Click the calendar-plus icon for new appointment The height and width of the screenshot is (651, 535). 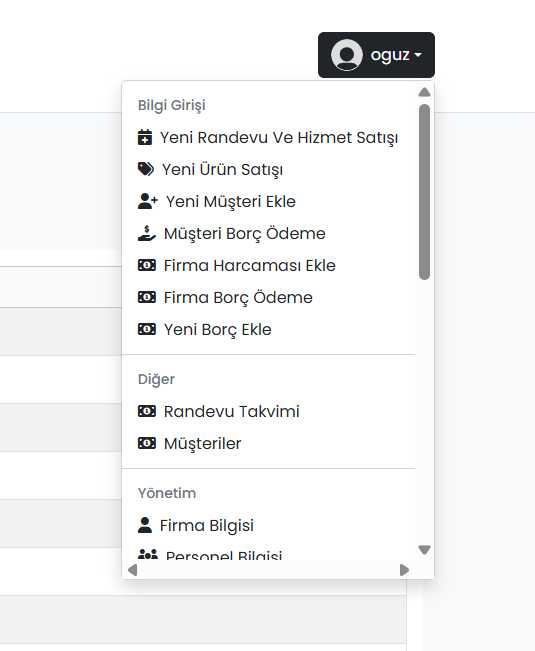pos(144,137)
